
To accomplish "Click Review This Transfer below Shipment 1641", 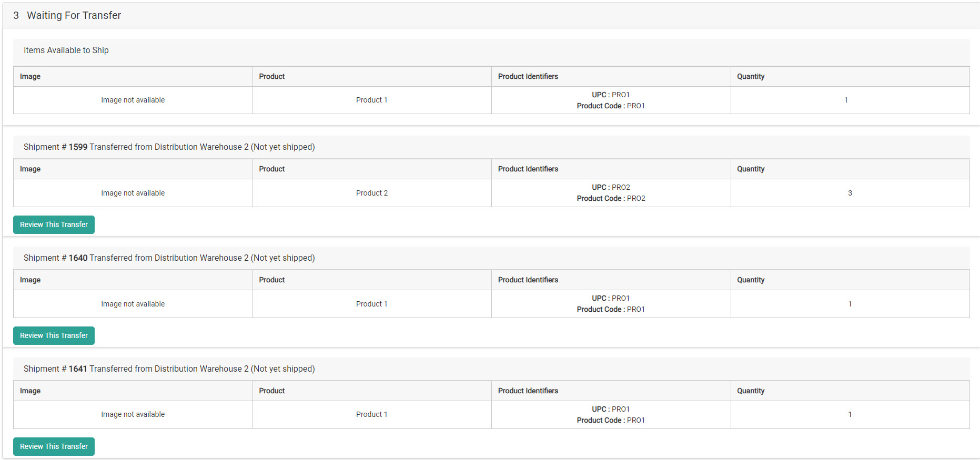I will coord(54,446).
